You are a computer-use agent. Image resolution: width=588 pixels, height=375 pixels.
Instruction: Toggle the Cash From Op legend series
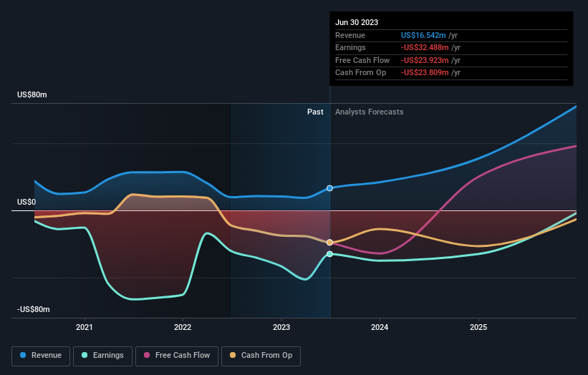pos(261,356)
